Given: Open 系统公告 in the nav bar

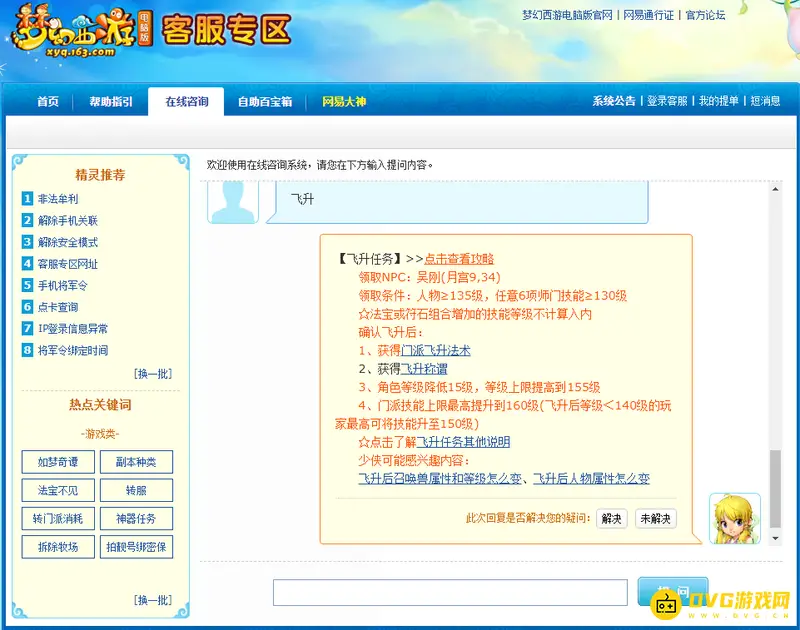Looking at the screenshot, I should [x=614, y=101].
